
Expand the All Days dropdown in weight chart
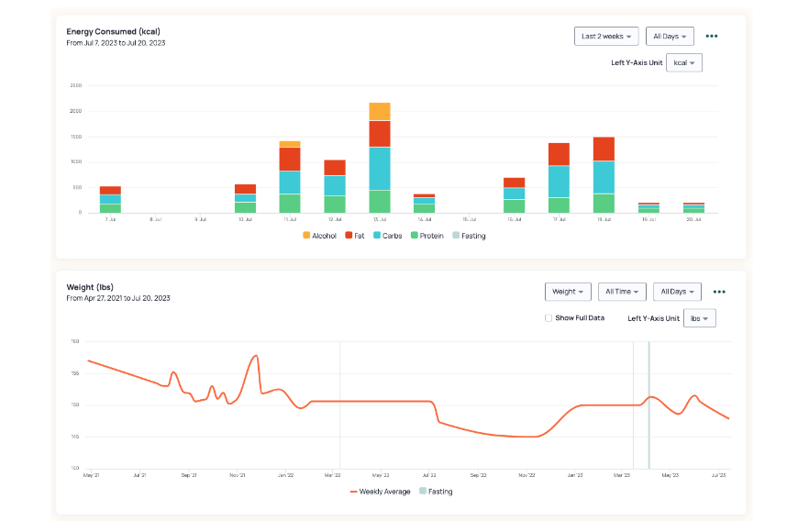(x=677, y=292)
